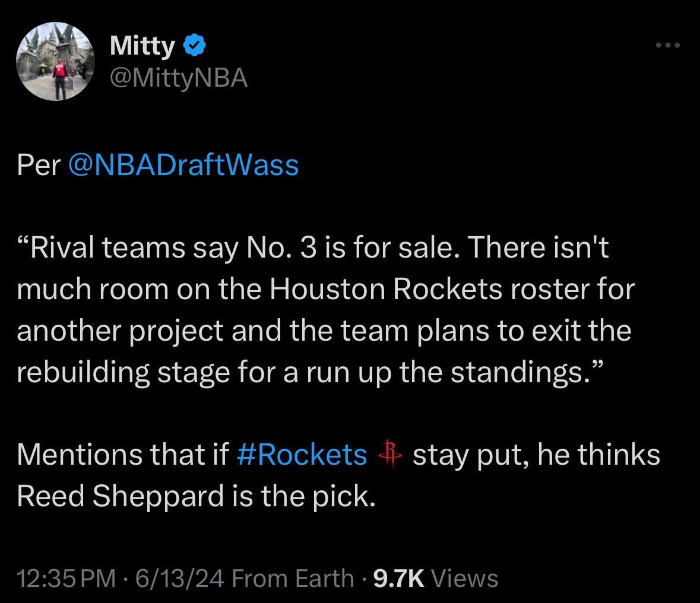Click the line starting "rebuilding stage for a run"
This screenshot has height=603, width=700.
coord(310,372)
